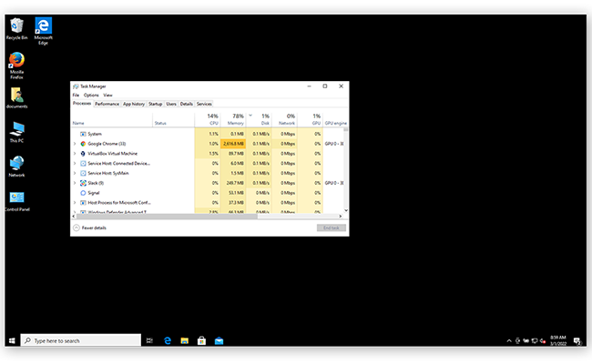Expand the VirtualBox Virtual Machine process
This screenshot has height=364, width=592.
click(x=75, y=154)
